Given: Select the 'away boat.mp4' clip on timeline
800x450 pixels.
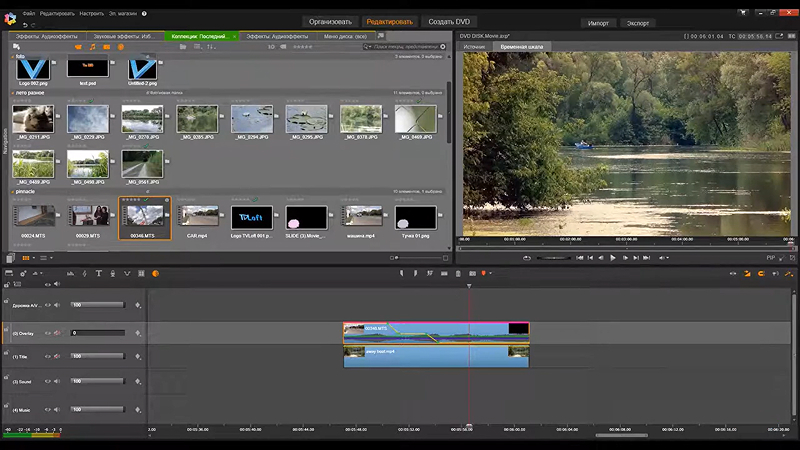Looking at the screenshot, I should (x=436, y=357).
